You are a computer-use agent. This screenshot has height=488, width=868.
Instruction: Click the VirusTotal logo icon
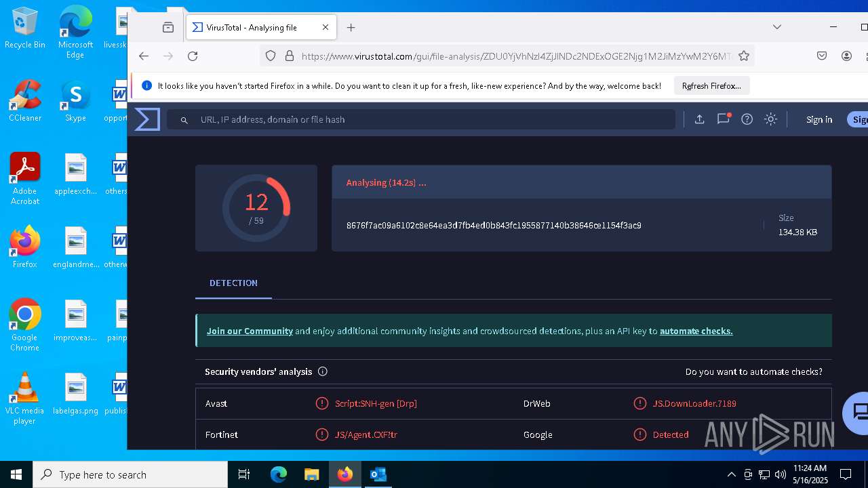tap(147, 119)
